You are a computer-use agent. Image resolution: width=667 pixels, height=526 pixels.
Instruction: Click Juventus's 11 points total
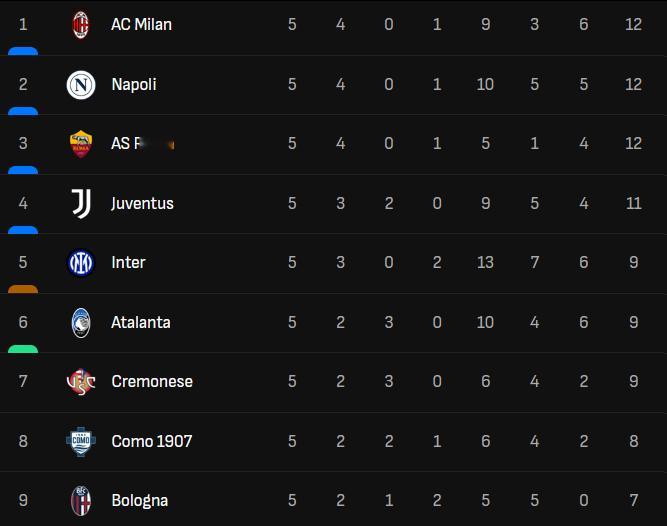click(x=633, y=203)
